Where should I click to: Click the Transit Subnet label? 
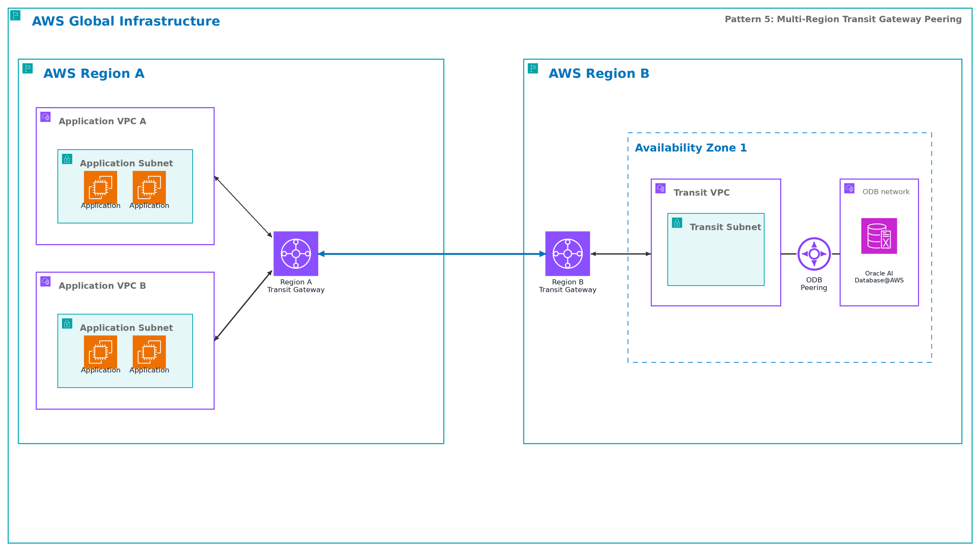(725, 227)
